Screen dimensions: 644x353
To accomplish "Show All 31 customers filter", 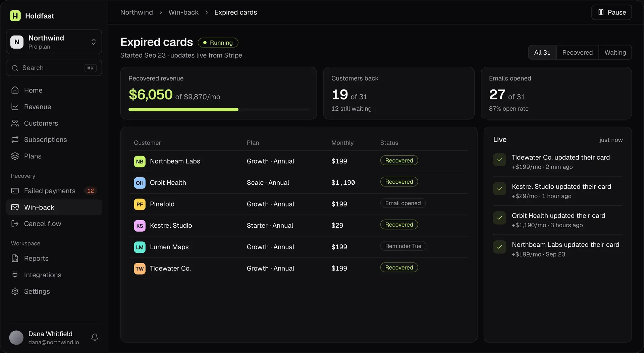I will 542,52.
